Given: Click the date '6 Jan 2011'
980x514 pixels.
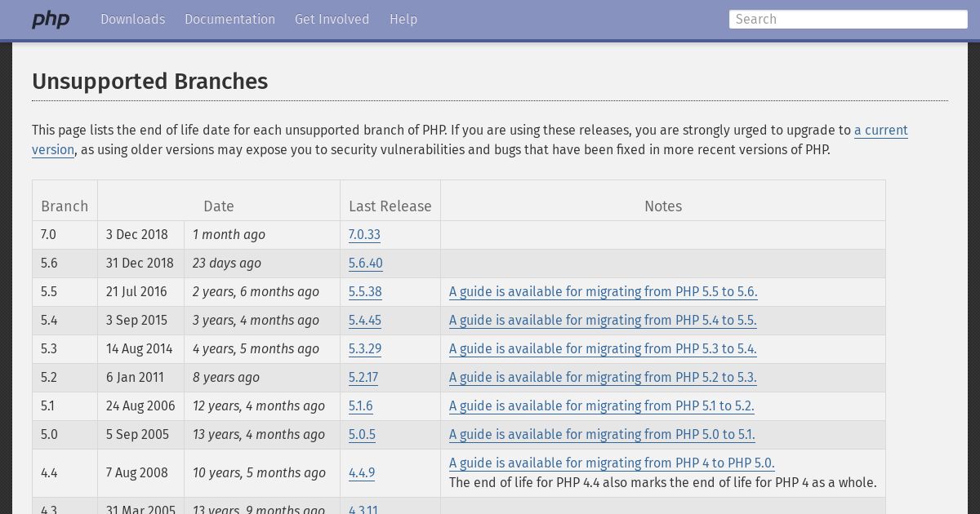Looking at the screenshot, I should (x=135, y=378).
